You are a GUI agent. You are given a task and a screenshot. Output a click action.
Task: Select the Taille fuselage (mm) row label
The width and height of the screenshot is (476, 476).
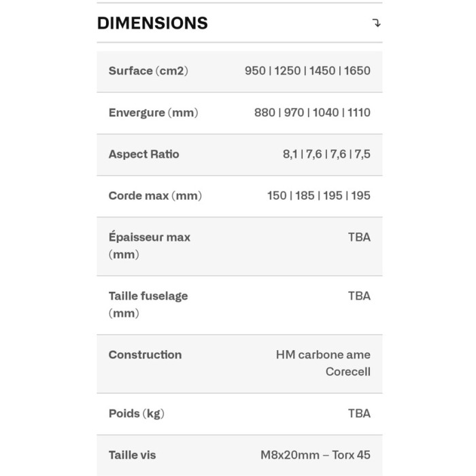148,304
